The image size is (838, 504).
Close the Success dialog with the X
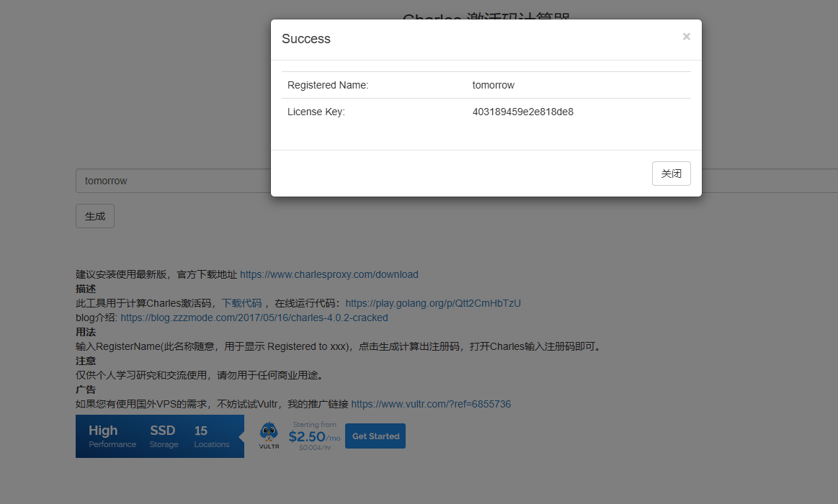click(x=686, y=36)
